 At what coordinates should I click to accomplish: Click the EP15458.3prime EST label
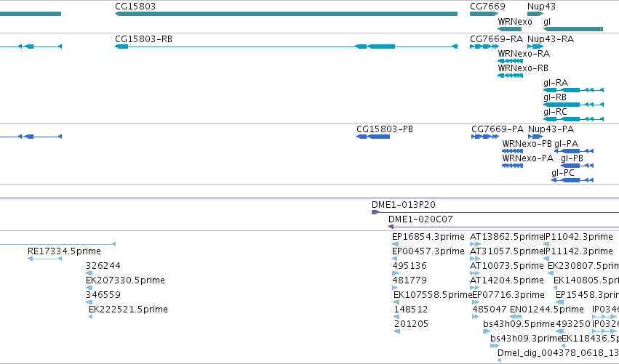tap(587, 295)
